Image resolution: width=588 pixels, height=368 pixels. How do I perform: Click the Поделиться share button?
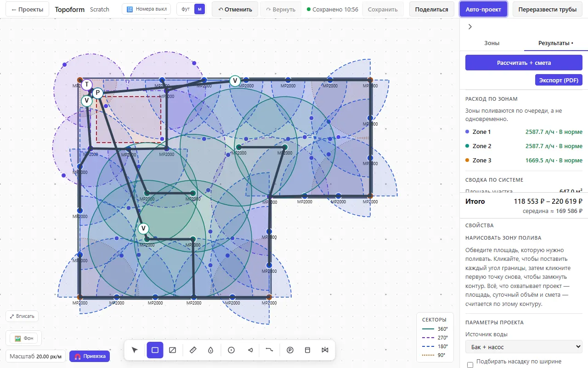pos(432,9)
